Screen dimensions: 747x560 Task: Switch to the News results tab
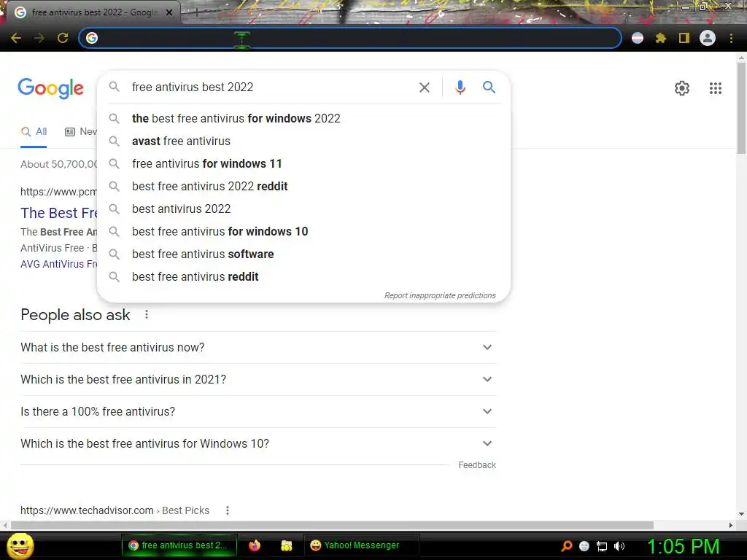pyautogui.click(x=80, y=132)
